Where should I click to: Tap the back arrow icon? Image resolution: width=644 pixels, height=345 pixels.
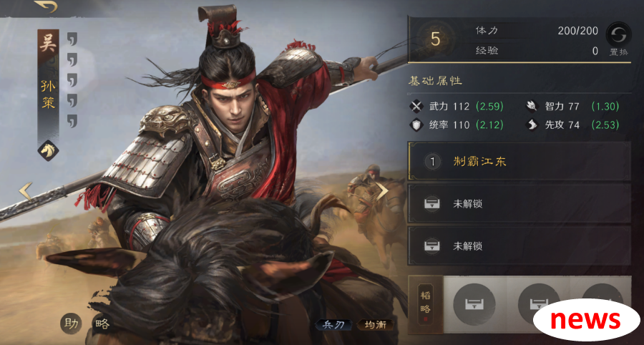46,6
